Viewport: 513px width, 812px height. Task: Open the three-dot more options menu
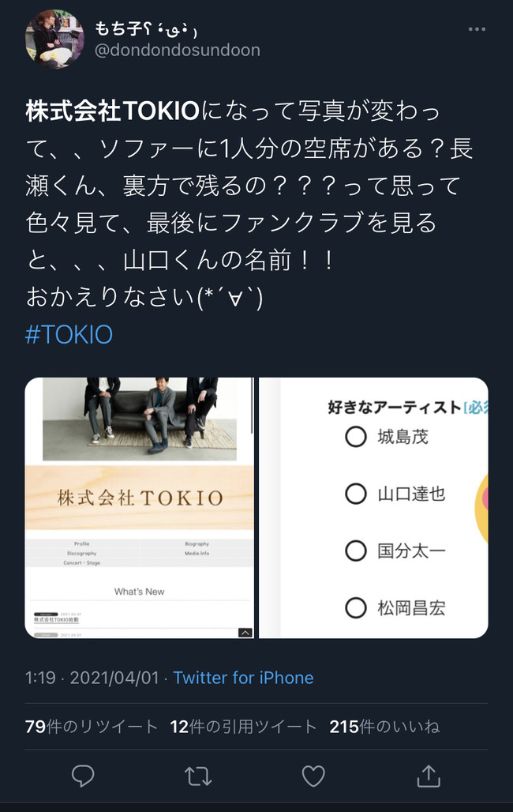(476, 29)
